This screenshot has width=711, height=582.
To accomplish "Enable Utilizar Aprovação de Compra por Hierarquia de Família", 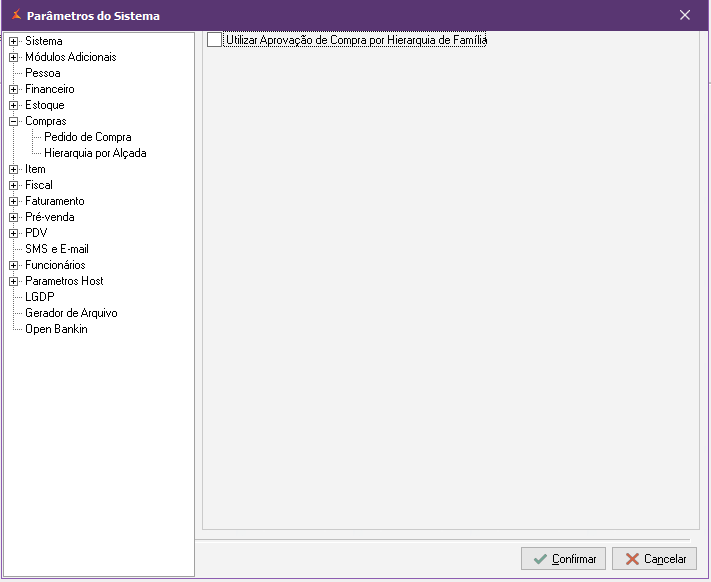I will coord(214,40).
